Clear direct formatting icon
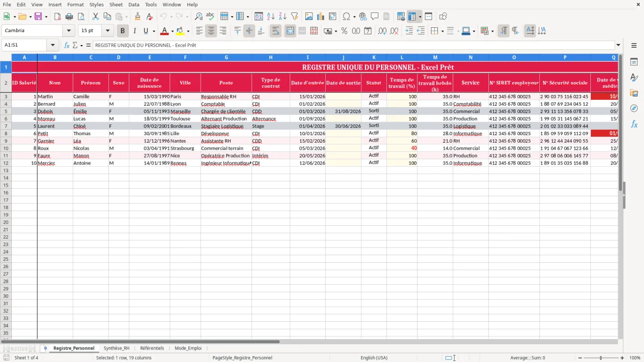This screenshot has height=362, width=644. 149,17
